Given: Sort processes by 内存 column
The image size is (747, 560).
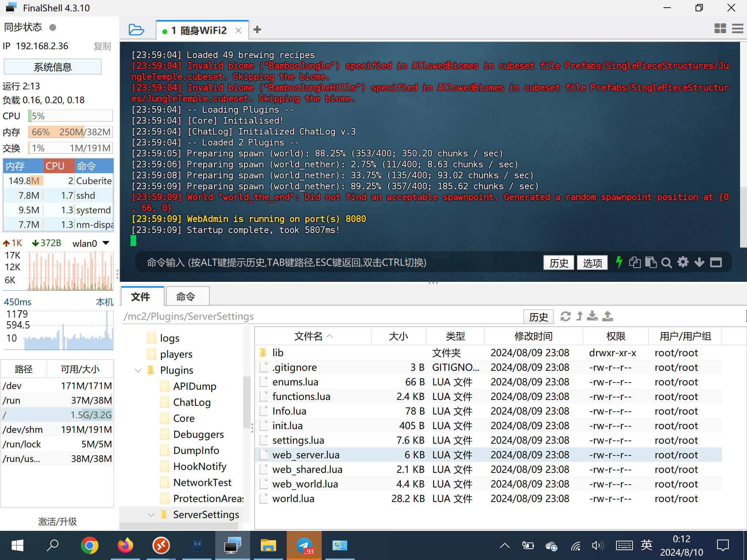Looking at the screenshot, I should pos(23,166).
